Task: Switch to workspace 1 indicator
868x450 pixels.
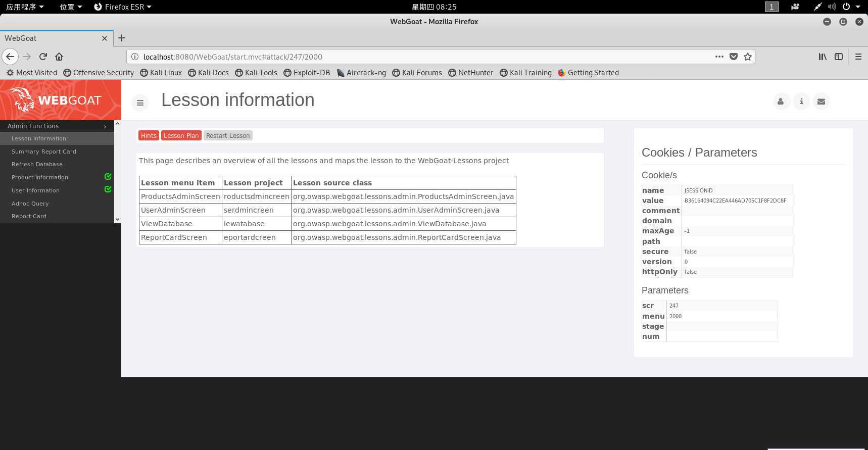Action: tap(771, 7)
